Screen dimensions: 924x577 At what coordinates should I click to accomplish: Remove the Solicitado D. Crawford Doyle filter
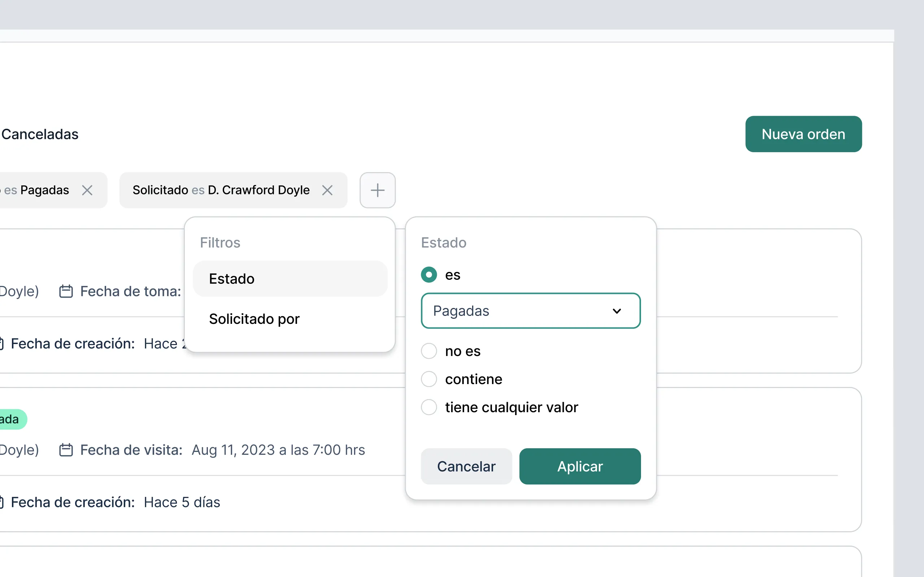327,190
